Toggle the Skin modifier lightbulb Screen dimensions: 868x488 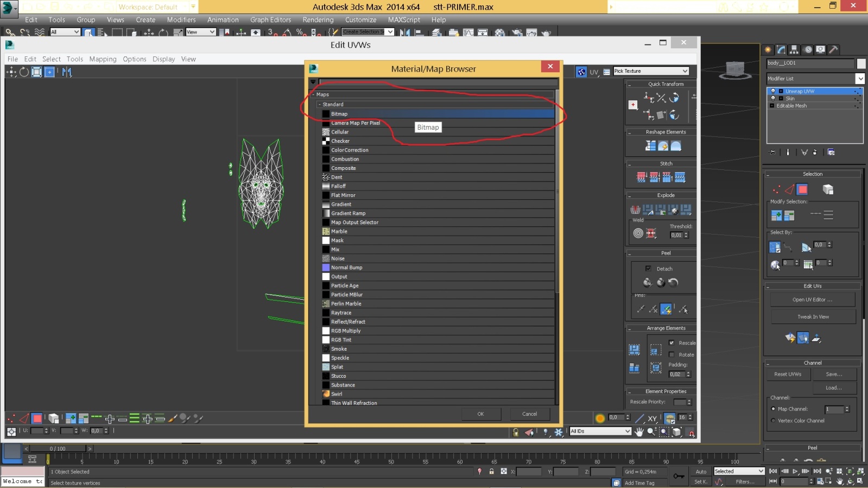pos(773,98)
